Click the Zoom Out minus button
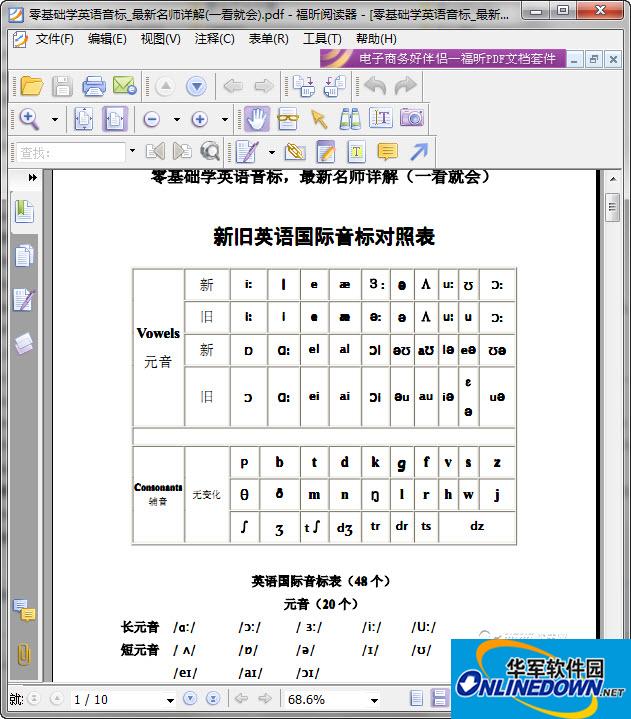The height and width of the screenshot is (719, 631). pos(151,120)
